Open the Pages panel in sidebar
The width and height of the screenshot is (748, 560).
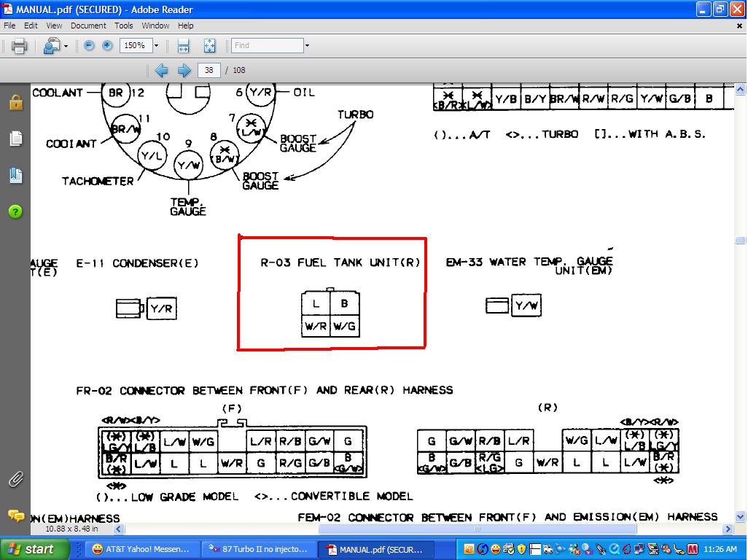[15, 139]
